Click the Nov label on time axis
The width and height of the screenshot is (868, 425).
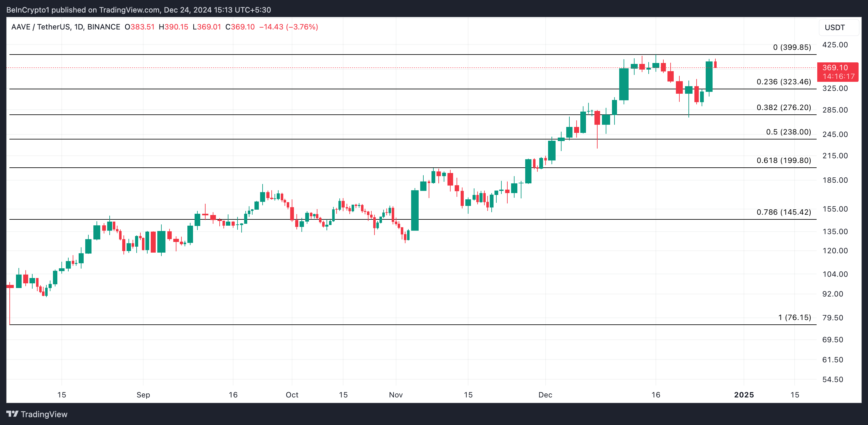point(395,395)
